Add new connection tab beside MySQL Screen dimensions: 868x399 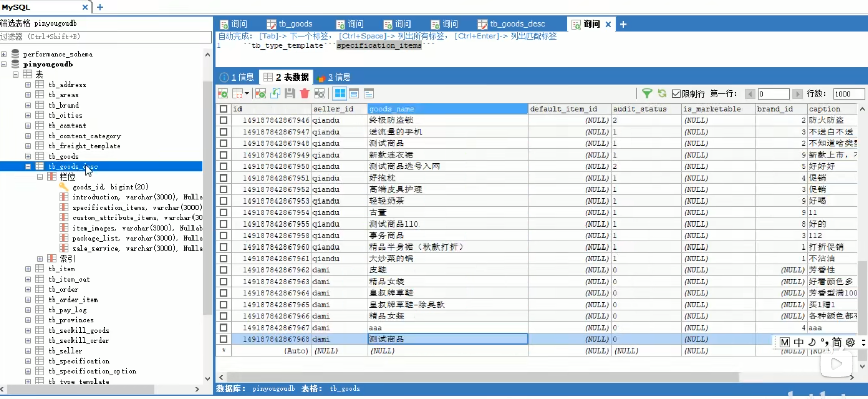[100, 7]
